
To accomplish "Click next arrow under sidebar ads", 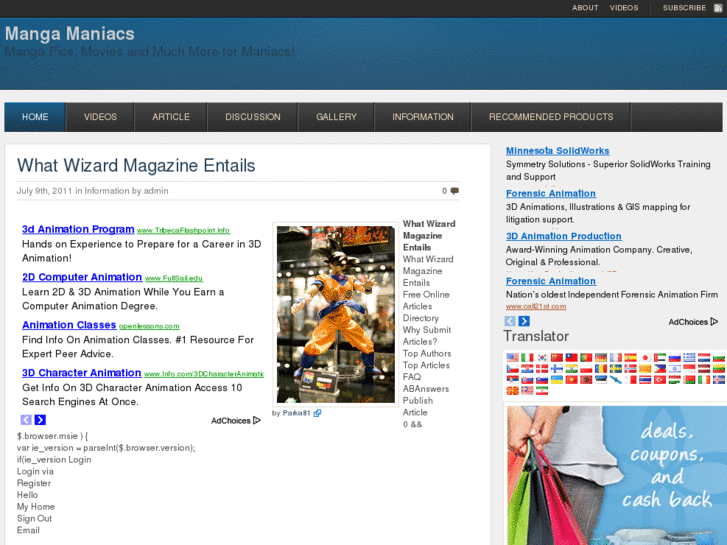I will 524,321.
